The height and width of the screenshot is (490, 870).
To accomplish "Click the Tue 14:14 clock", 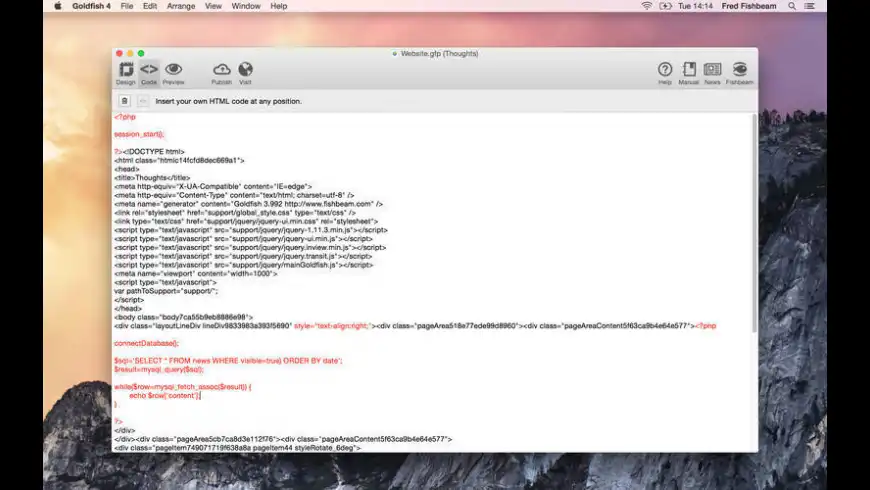I will [x=695, y=6].
